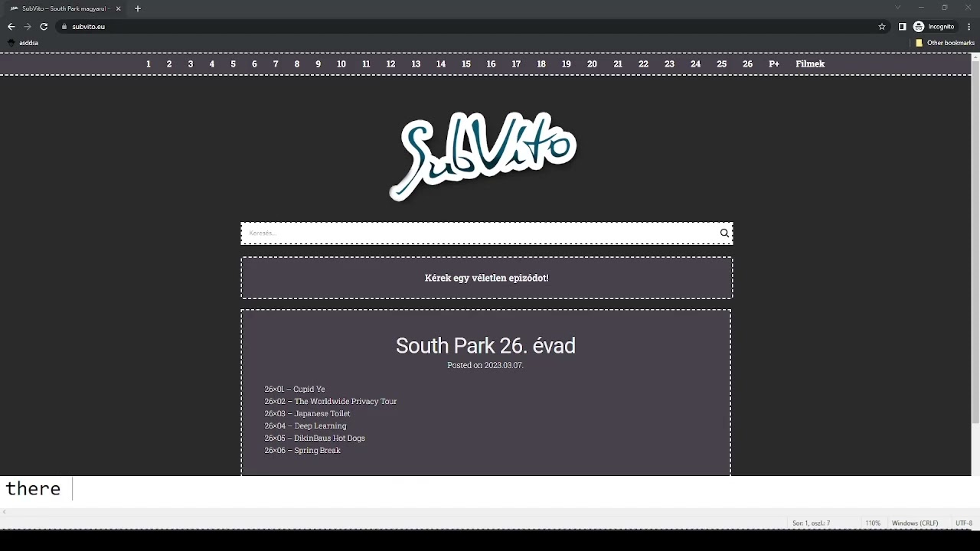Open season 26 in top menu

tap(747, 64)
